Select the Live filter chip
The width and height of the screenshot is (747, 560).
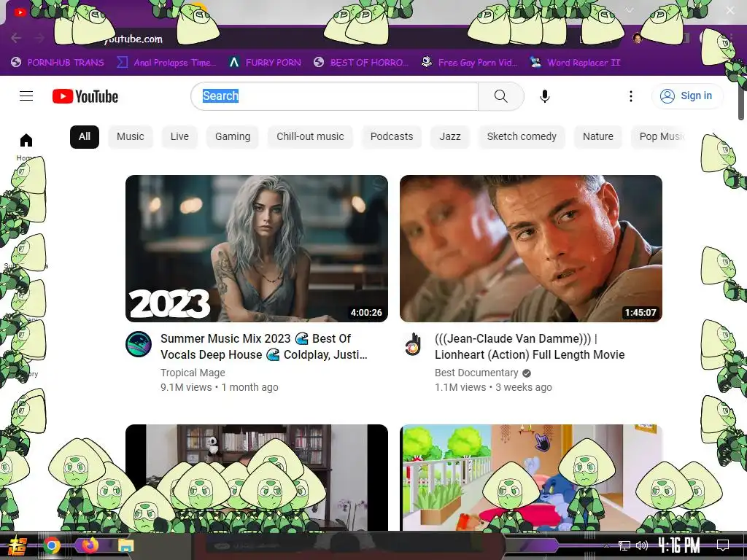pyautogui.click(x=179, y=136)
